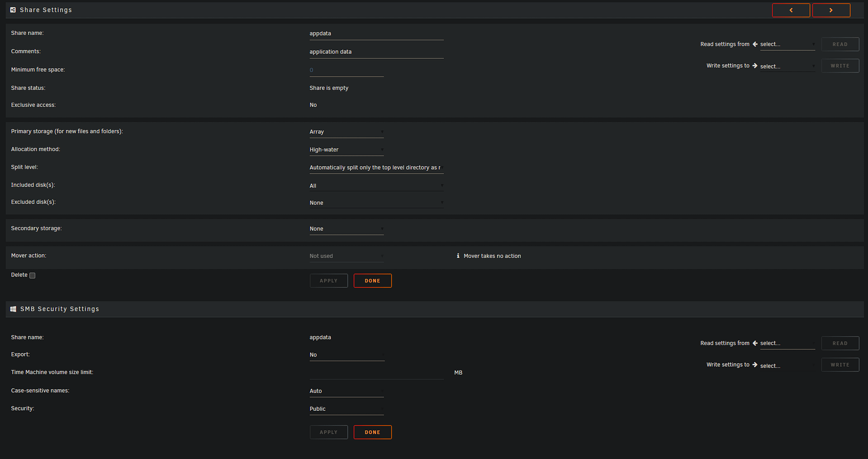Focus the Time Machine volume size limit field

(376, 373)
